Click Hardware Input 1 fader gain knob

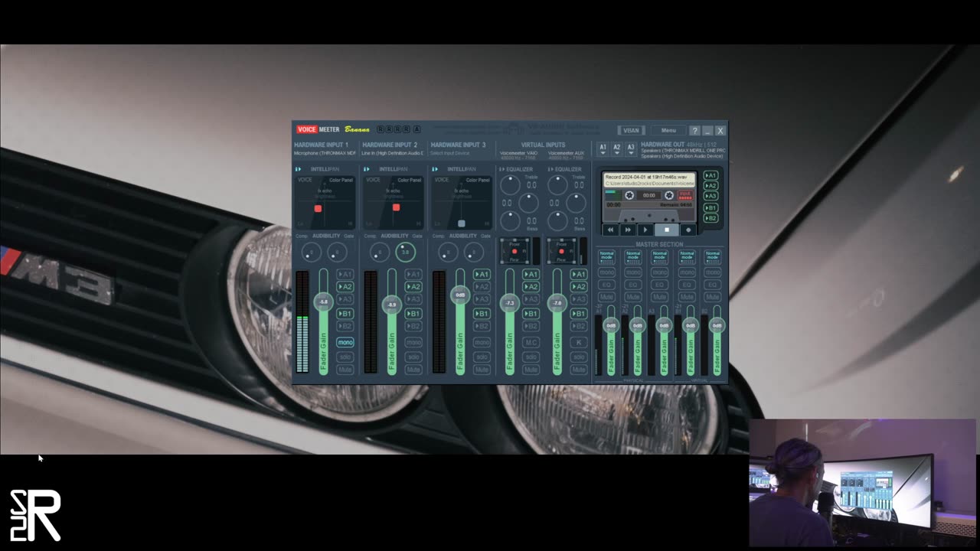point(323,302)
